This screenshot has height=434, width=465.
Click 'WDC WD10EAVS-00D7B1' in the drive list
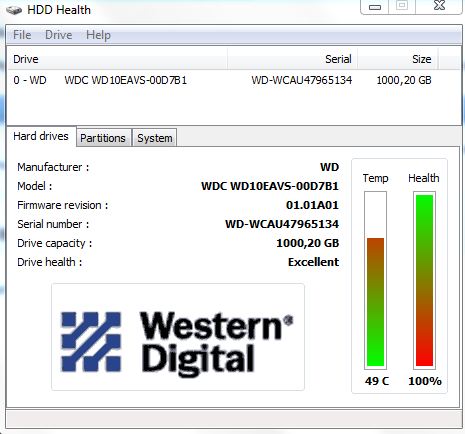126,80
